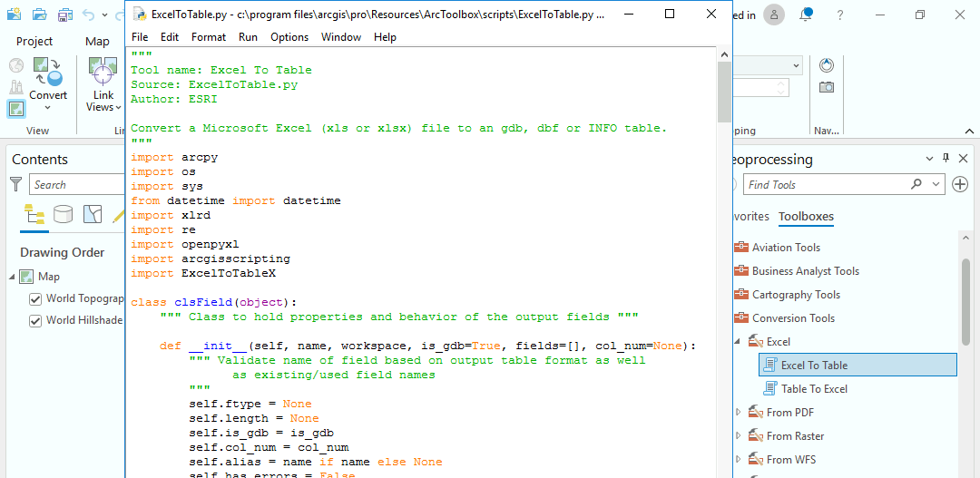The width and height of the screenshot is (980, 478).
Task: Click 'import openpyxl' line in script
Action: [x=184, y=244]
